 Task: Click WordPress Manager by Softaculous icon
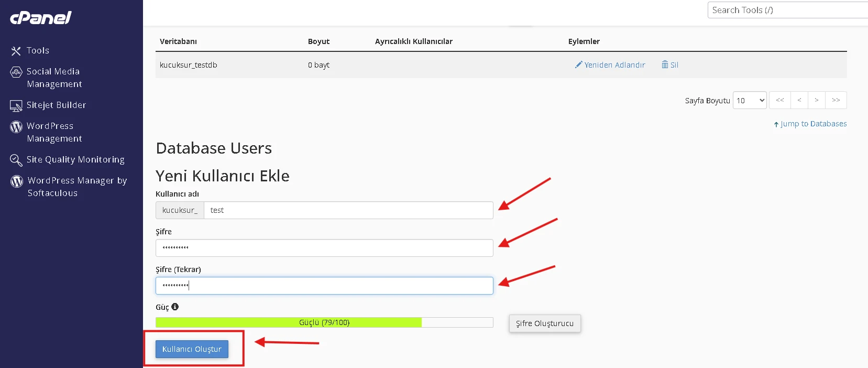coord(17,181)
